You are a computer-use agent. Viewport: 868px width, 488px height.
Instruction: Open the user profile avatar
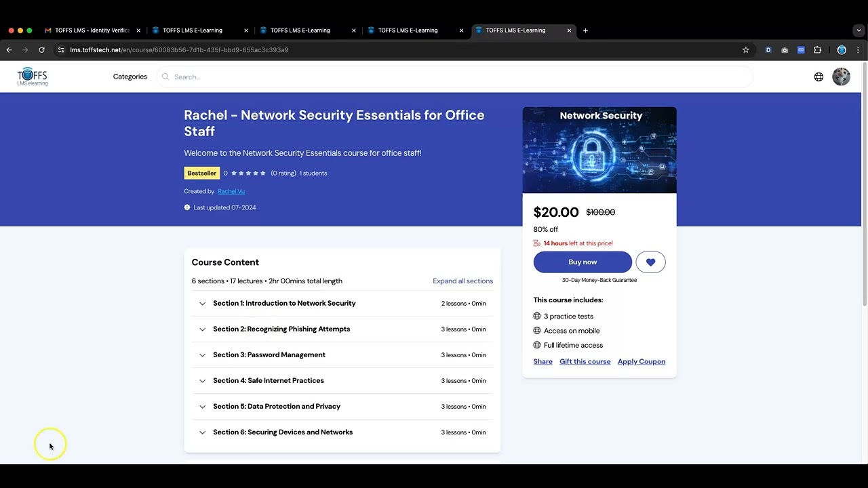point(841,77)
